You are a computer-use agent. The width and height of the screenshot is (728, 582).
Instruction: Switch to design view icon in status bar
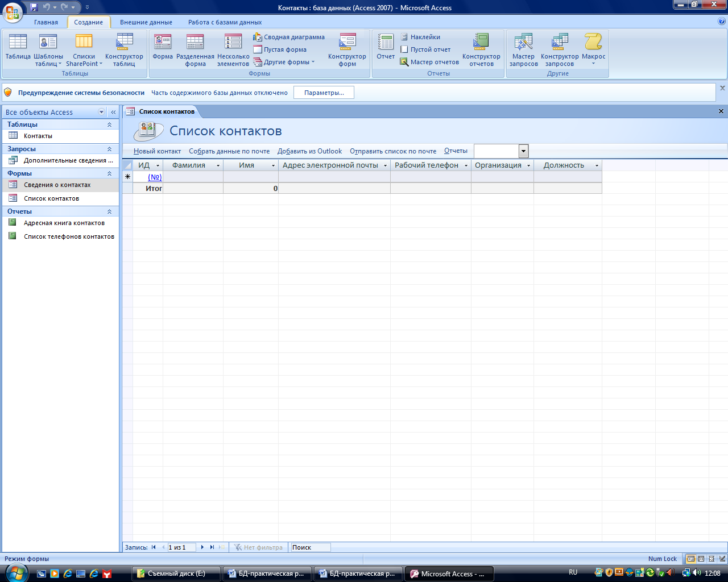722,559
